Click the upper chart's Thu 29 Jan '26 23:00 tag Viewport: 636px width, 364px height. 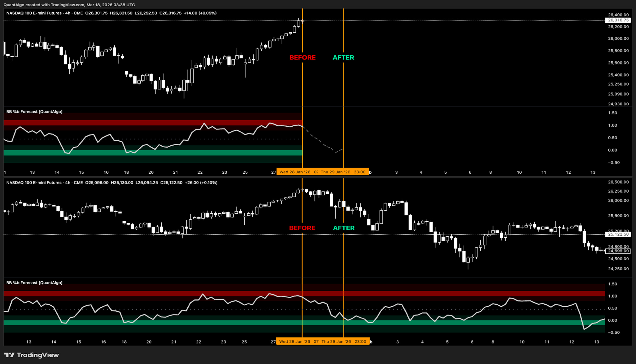pyautogui.click(x=343, y=172)
